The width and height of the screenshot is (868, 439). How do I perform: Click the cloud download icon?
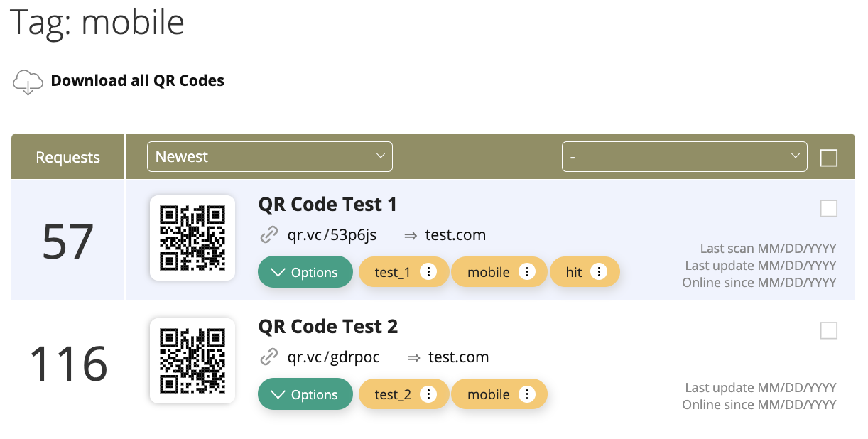click(27, 82)
